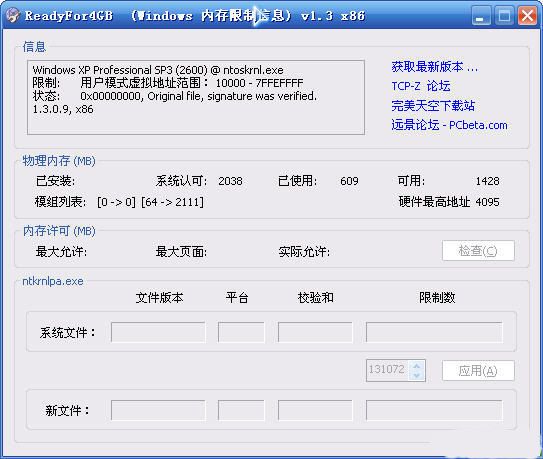This screenshot has height=459, width=543.
Task: Click 新文件 限制数 field
Action: click(434, 411)
